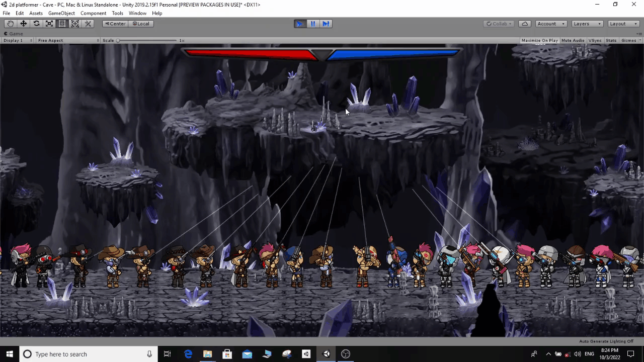
Task: Click the Scale slider handle
Action: (118, 40)
